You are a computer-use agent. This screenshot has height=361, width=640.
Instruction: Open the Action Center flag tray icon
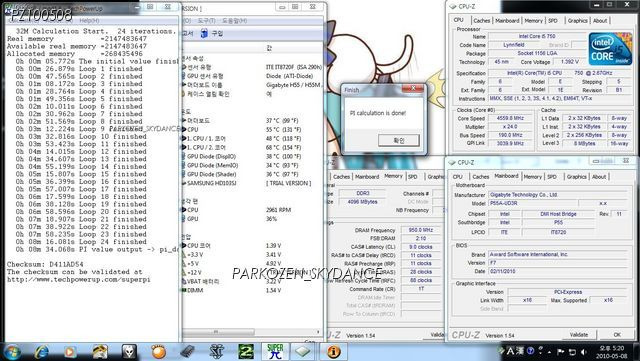(560, 352)
